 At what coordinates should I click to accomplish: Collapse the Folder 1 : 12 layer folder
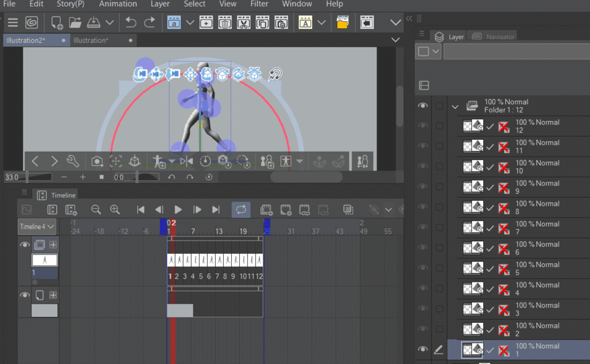(455, 106)
